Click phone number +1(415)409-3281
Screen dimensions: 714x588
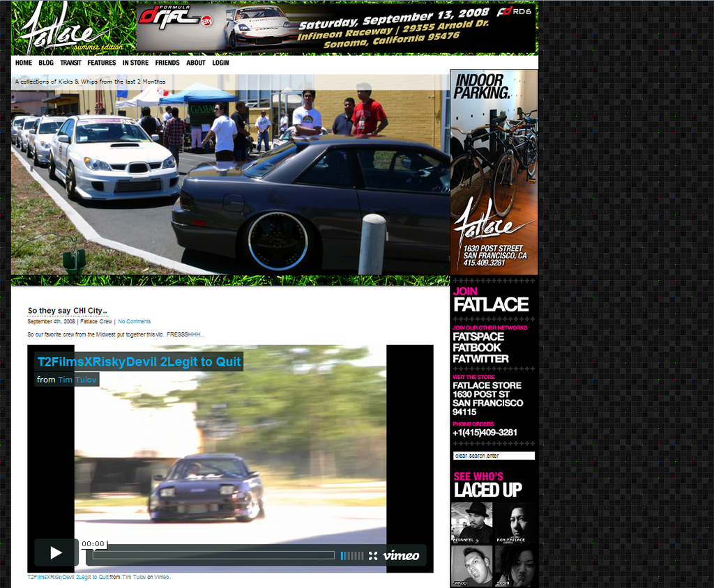485,433
